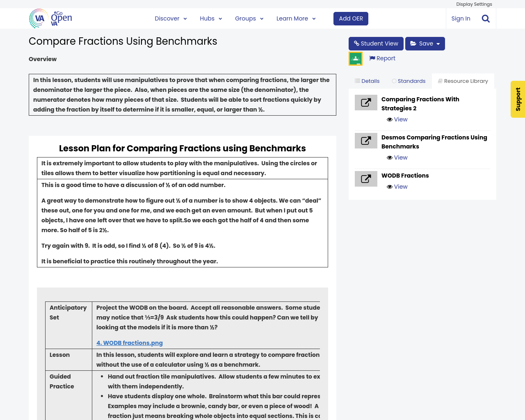The width and height of the screenshot is (525, 420).
Task: View Comparing Fractions With Strategies 2 resource
Action: pyautogui.click(x=397, y=119)
